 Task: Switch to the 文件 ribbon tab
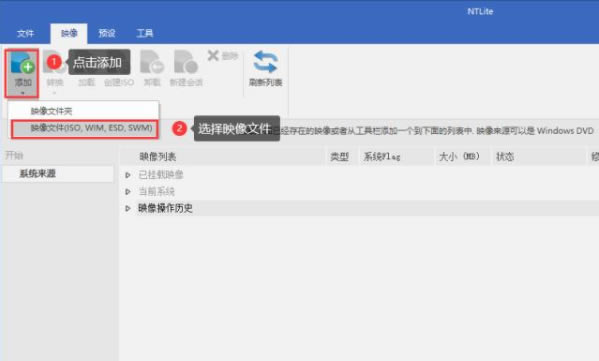pos(25,34)
